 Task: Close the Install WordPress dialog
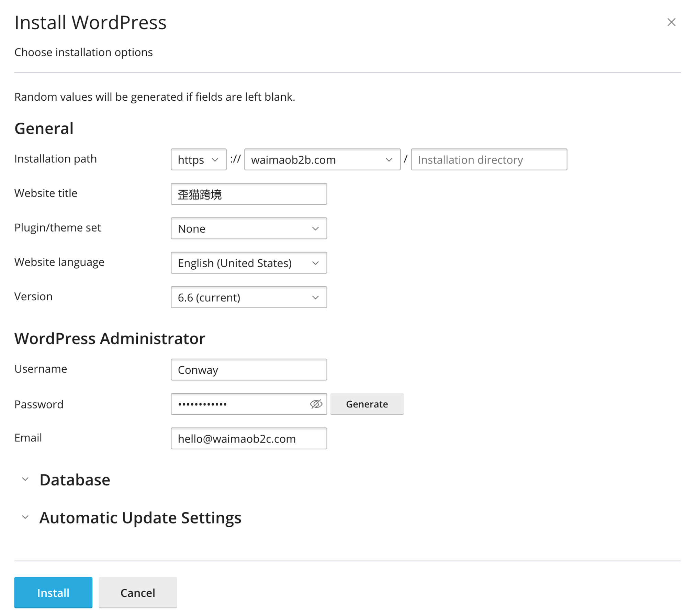click(671, 22)
